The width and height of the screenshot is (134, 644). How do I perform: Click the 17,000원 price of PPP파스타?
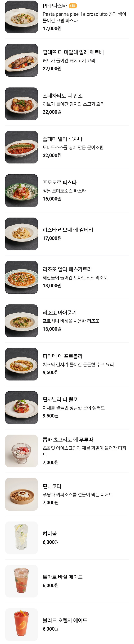(x=52, y=28)
